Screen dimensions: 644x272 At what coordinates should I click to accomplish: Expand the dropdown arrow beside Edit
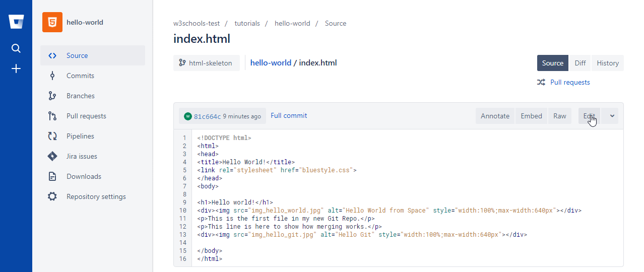coord(612,116)
